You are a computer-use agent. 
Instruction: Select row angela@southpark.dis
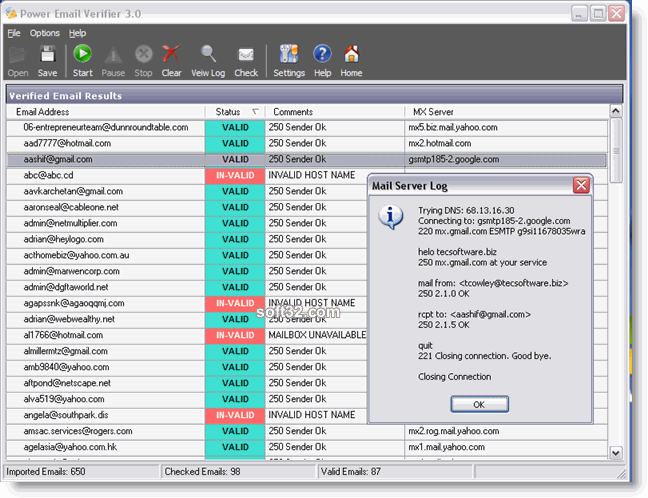(186, 415)
